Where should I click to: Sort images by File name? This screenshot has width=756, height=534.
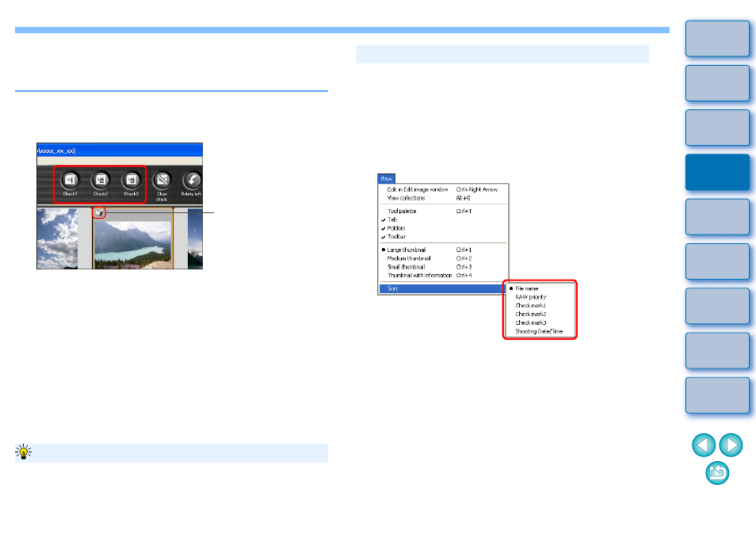tap(540, 288)
